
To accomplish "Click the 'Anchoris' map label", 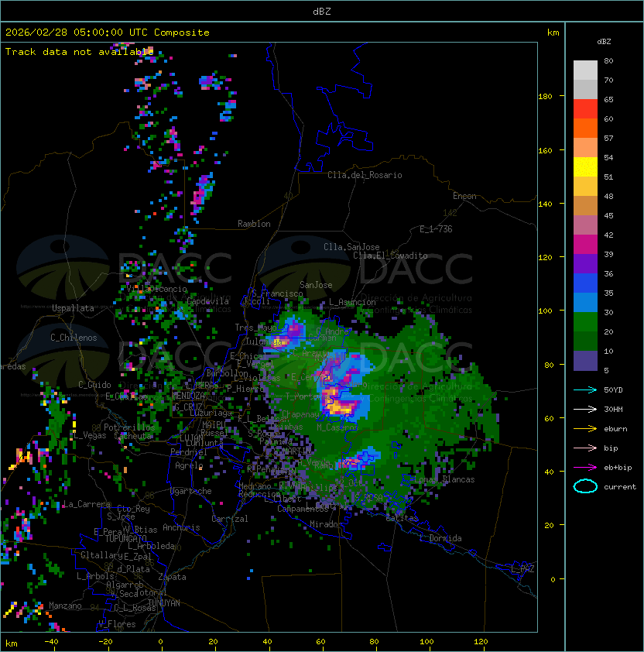I will click(181, 527).
